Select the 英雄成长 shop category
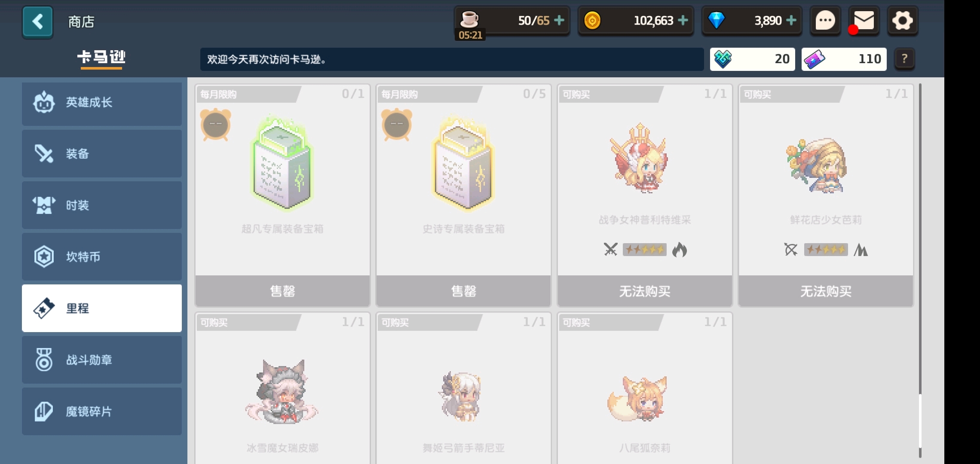Screen dimensions: 980x464 tap(102, 102)
